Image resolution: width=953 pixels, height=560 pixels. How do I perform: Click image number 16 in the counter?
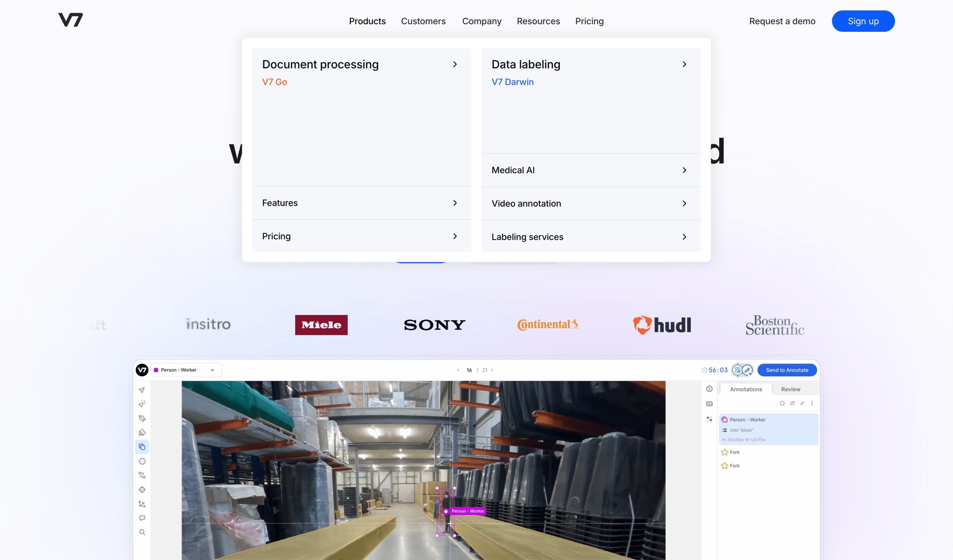click(x=469, y=370)
